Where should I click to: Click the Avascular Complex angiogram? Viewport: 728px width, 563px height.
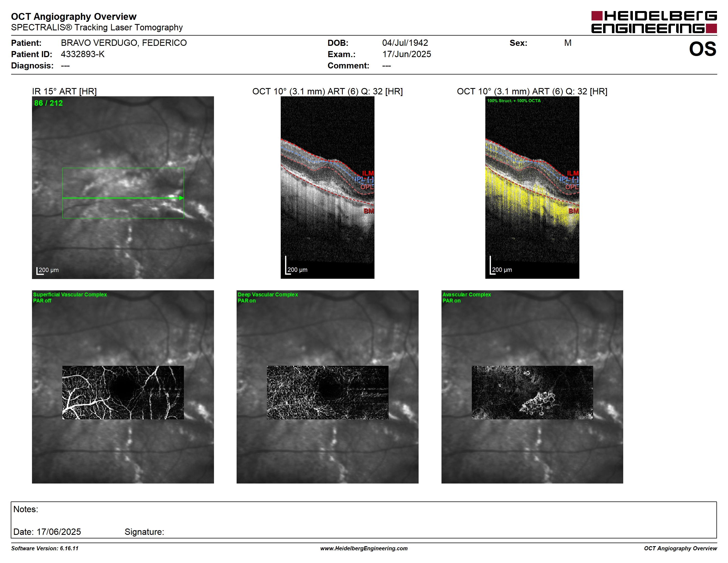click(532, 392)
